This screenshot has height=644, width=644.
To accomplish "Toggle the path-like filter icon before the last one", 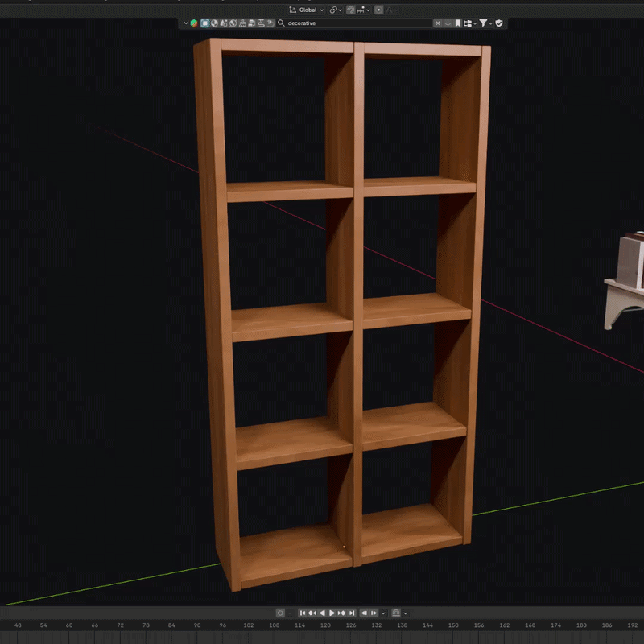I will coord(261,23).
